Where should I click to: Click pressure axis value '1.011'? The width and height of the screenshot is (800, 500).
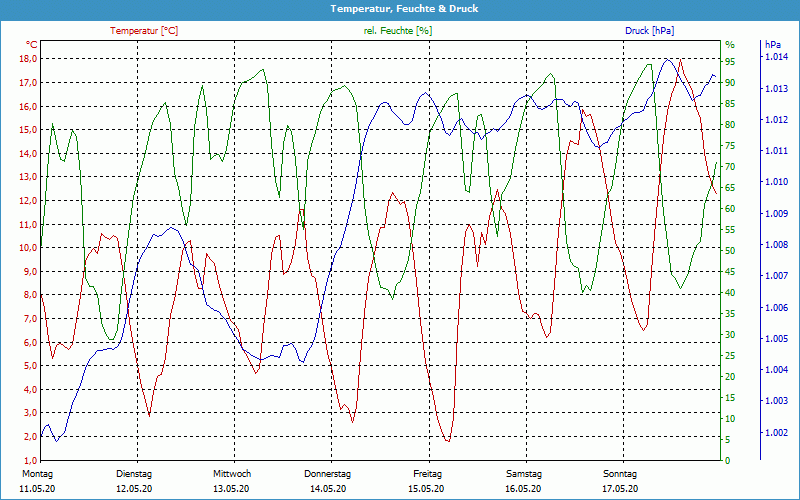click(776, 151)
